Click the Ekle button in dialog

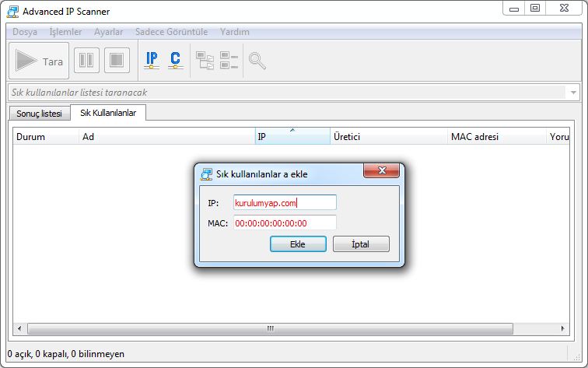298,244
